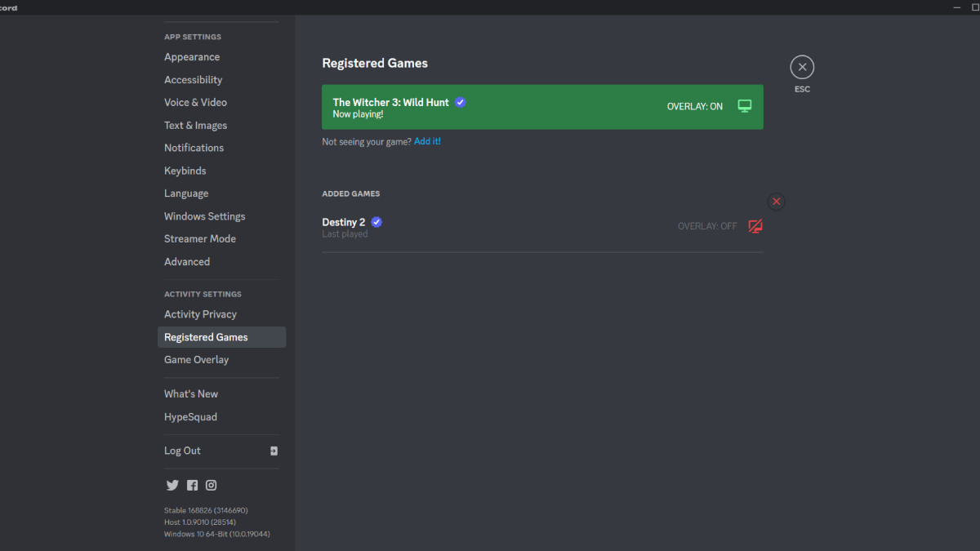The height and width of the screenshot is (551, 980).
Task: Close settings with the ESC button
Action: tap(802, 67)
